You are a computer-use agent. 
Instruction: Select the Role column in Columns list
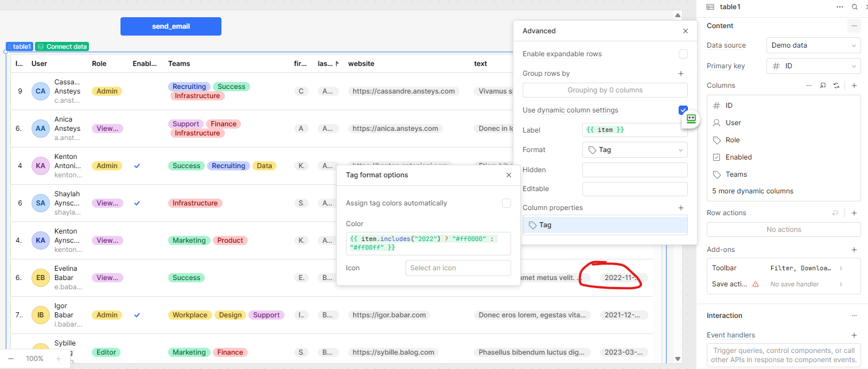click(x=733, y=140)
